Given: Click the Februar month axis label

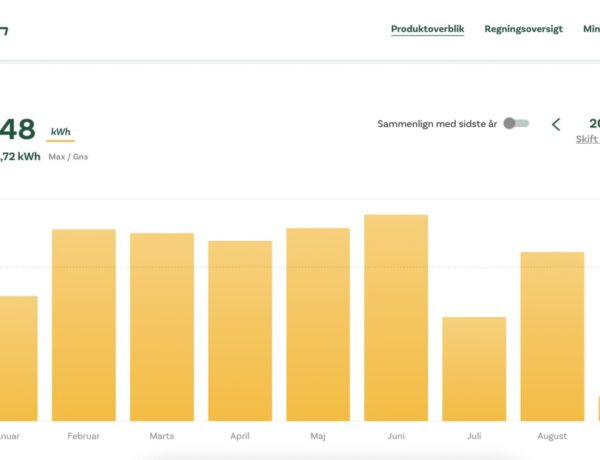Looking at the screenshot, I should 83,436.
